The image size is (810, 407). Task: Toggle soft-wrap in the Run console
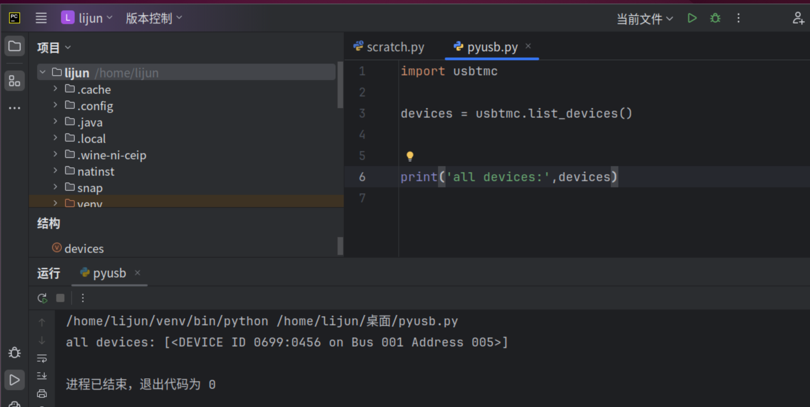42,358
